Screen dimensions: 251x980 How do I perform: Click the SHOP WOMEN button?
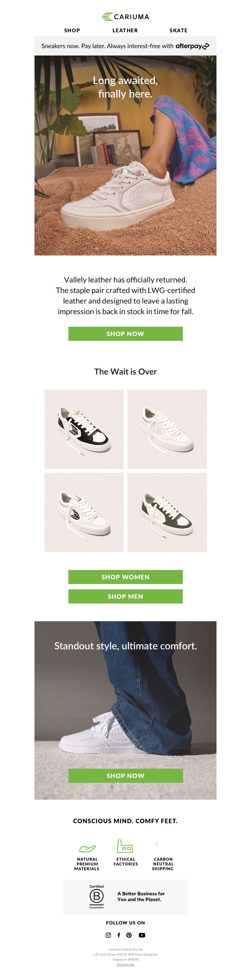125,577
